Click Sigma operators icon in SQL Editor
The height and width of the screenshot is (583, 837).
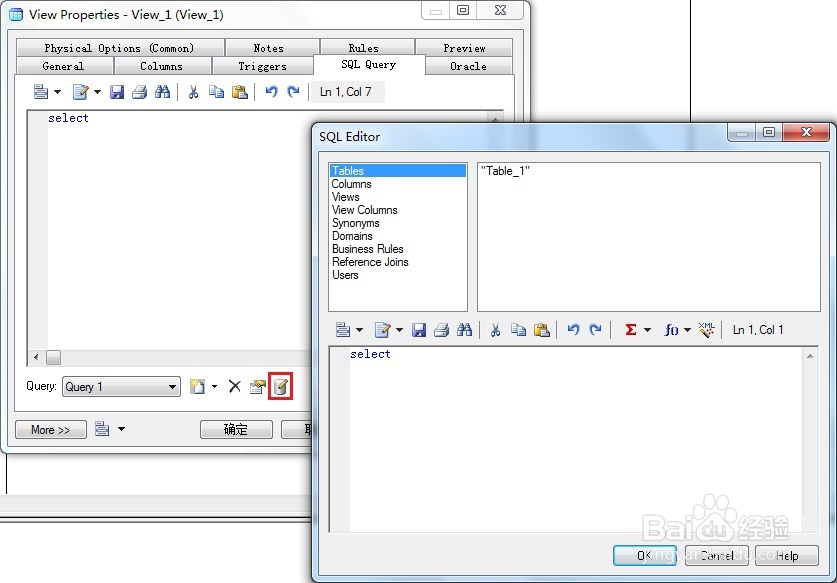(631, 330)
